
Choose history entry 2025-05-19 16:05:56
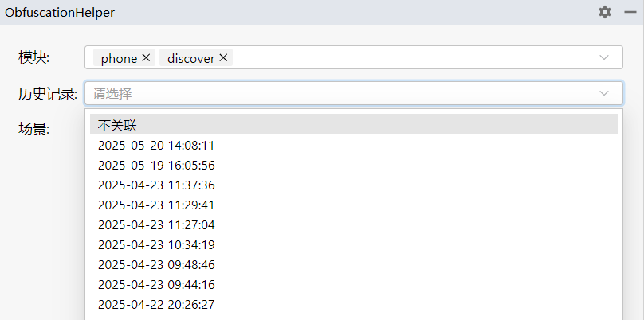tap(156, 165)
